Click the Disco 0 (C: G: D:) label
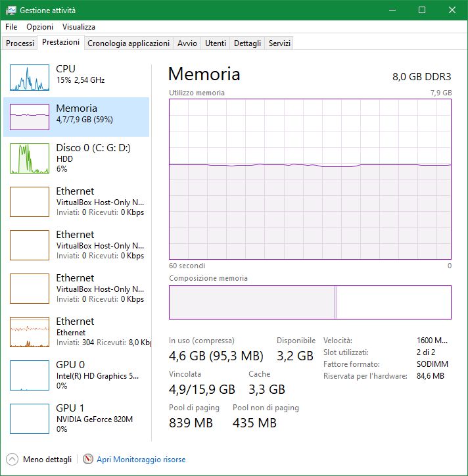468x476 pixels. click(93, 148)
